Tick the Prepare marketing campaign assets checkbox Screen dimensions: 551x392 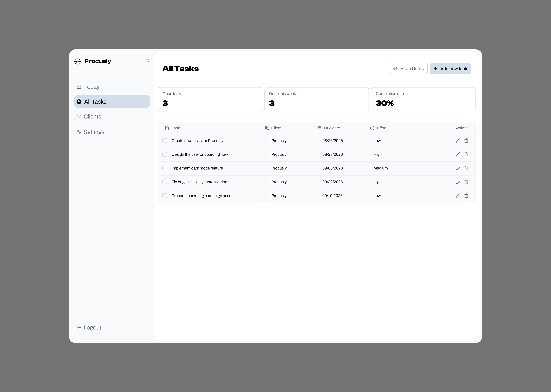(165, 196)
